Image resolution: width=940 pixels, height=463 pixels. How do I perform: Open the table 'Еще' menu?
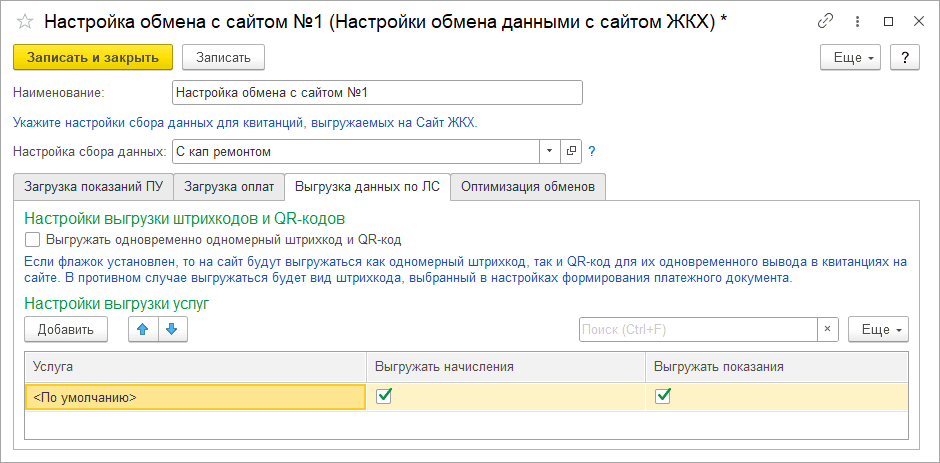[878, 329]
